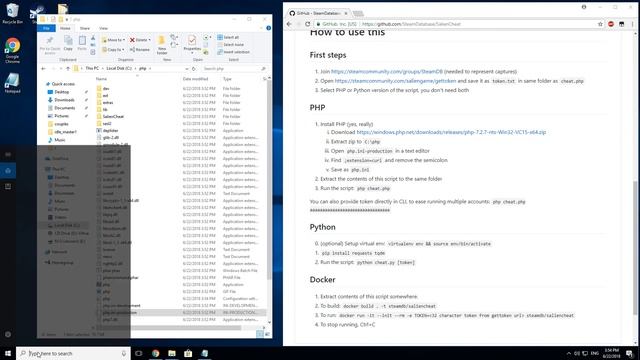The width and height of the screenshot is (640, 360).
Task: Open the File tab in Explorer
Action: tap(46, 28)
